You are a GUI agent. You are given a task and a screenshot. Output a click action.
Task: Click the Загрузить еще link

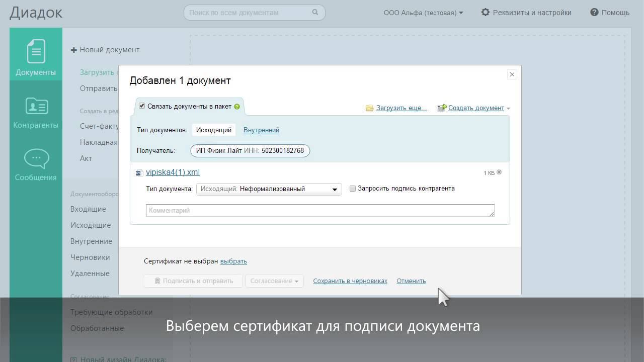point(401,108)
